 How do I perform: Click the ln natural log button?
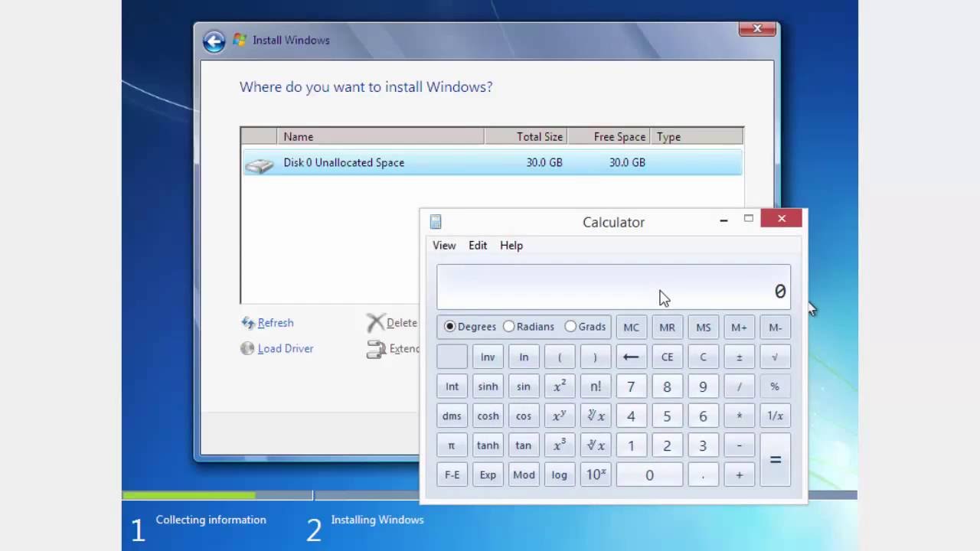[x=524, y=357]
